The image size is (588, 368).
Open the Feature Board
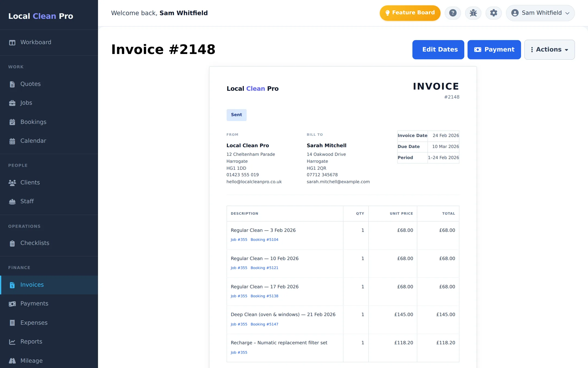[410, 13]
